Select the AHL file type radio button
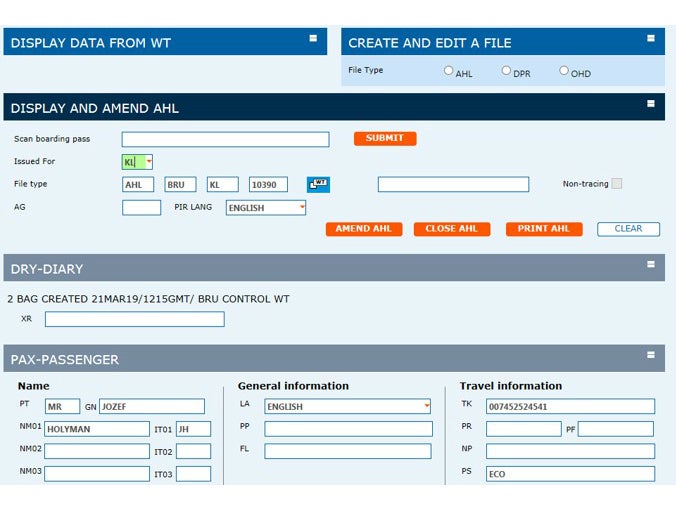The width and height of the screenshot is (676, 508). click(449, 71)
